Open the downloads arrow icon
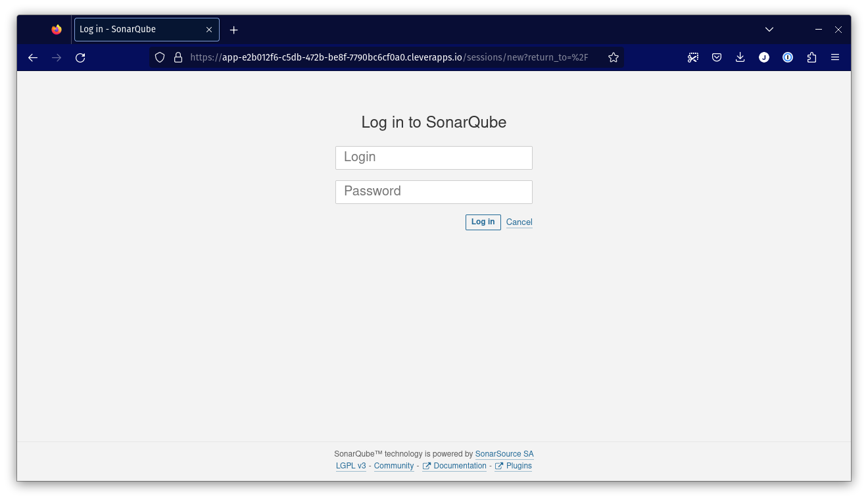This screenshot has height=500, width=868. click(740, 58)
